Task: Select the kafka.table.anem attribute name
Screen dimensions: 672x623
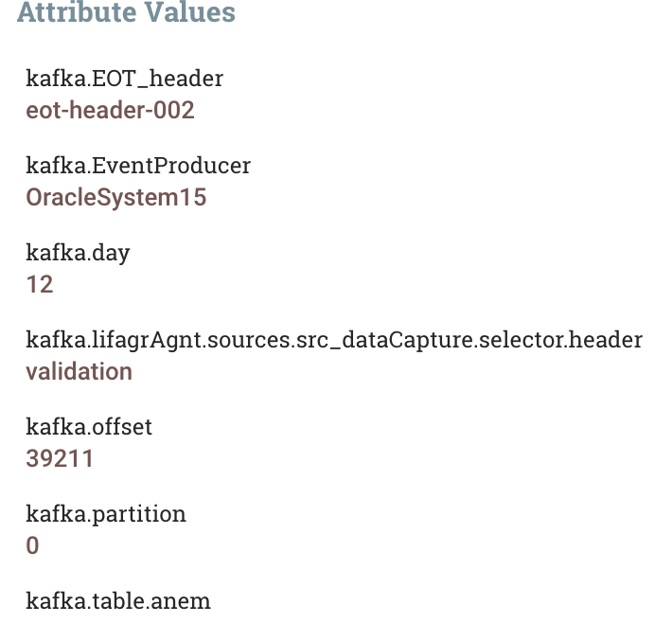Action: [x=118, y=601]
